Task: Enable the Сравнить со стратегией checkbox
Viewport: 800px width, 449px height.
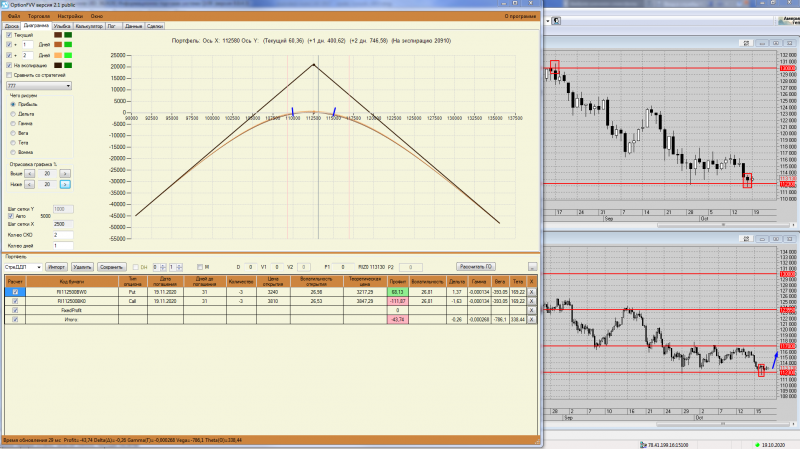Action: coord(9,75)
